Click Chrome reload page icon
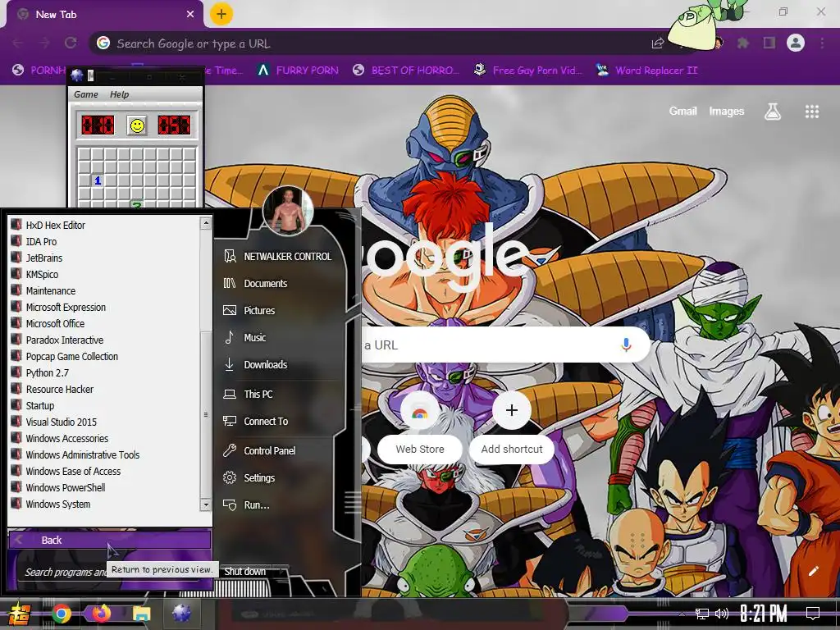This screenshot has height=630, width=840. 71,43
